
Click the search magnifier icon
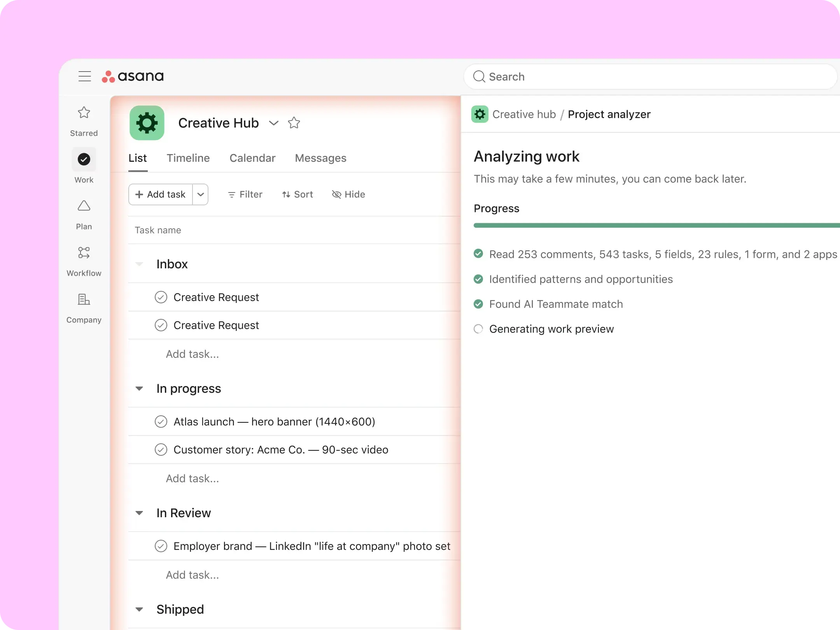(x=479, y=77)
